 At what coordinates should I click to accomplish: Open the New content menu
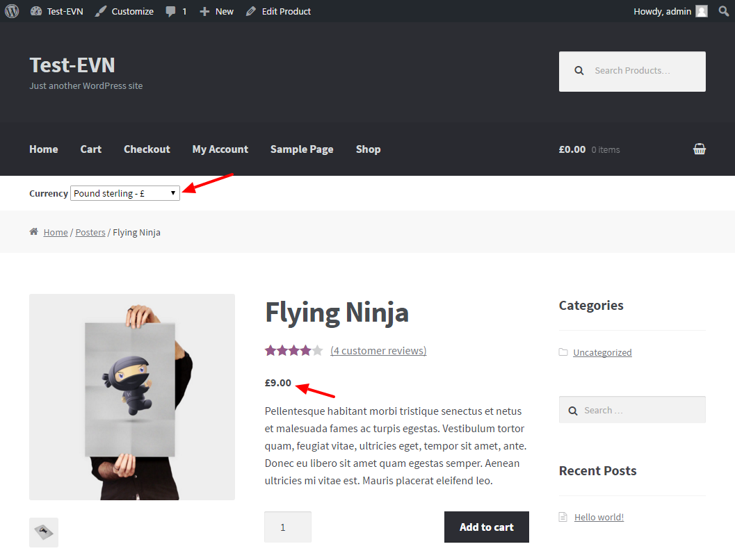click(x=216, y=11)
